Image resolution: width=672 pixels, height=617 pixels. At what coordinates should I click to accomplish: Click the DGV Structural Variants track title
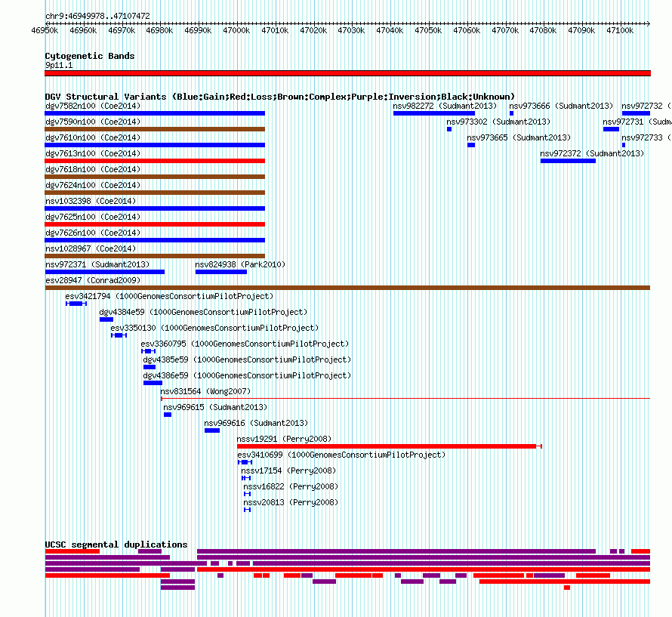pos(280,97)
